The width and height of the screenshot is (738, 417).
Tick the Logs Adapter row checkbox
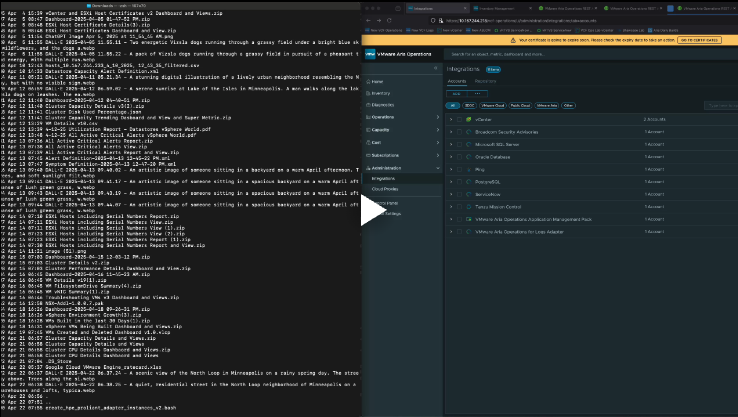[x=459, y=232]
